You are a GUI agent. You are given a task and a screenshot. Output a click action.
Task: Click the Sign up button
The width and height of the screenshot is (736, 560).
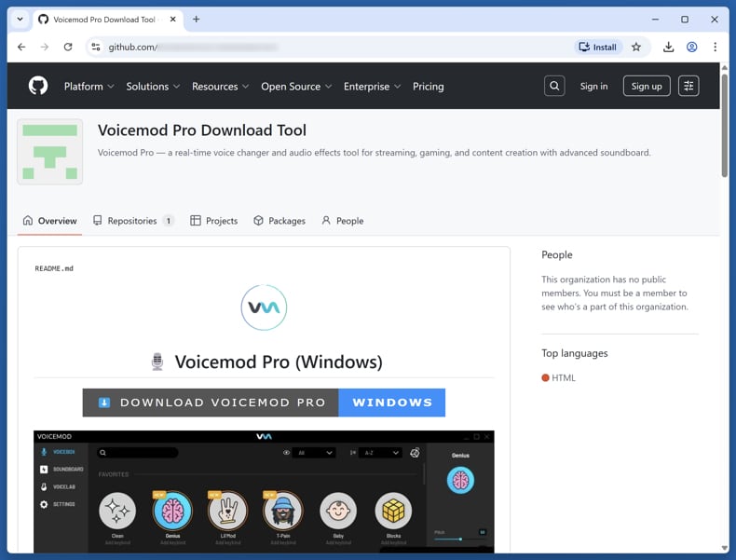(x=646, y=86)
